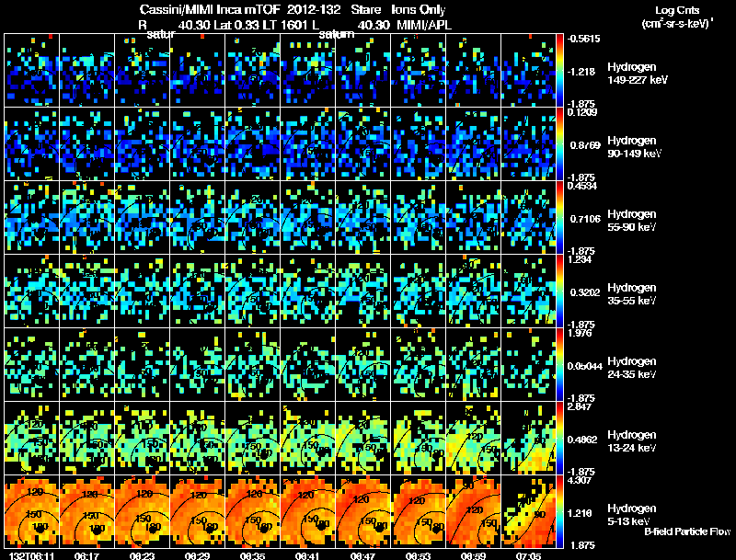The width and height of the screenshot is (736, 560).
Task: Select the 'Hydrogen 35-55 keV' row label
Action: (x=632, y=294)
